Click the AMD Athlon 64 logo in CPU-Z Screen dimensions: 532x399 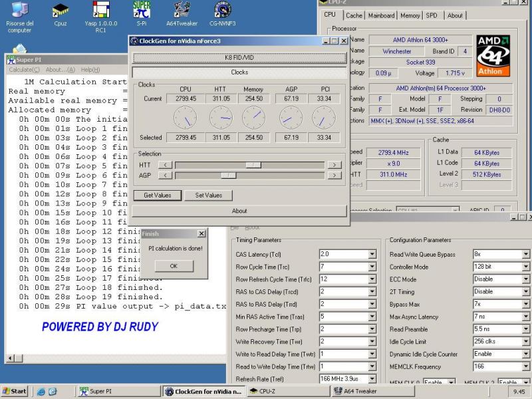[493, 56]
